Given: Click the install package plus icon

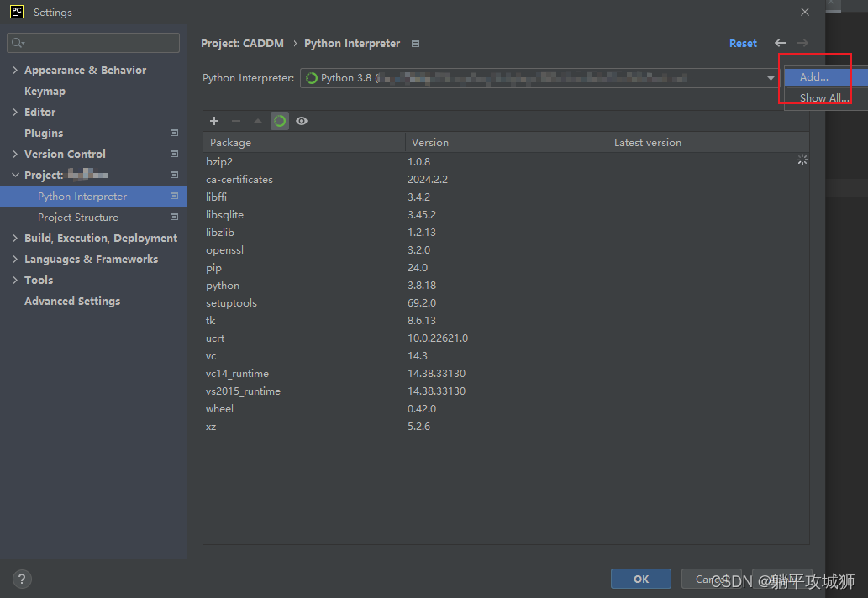Looking at the screenshot, I should (x=214, y=121).
